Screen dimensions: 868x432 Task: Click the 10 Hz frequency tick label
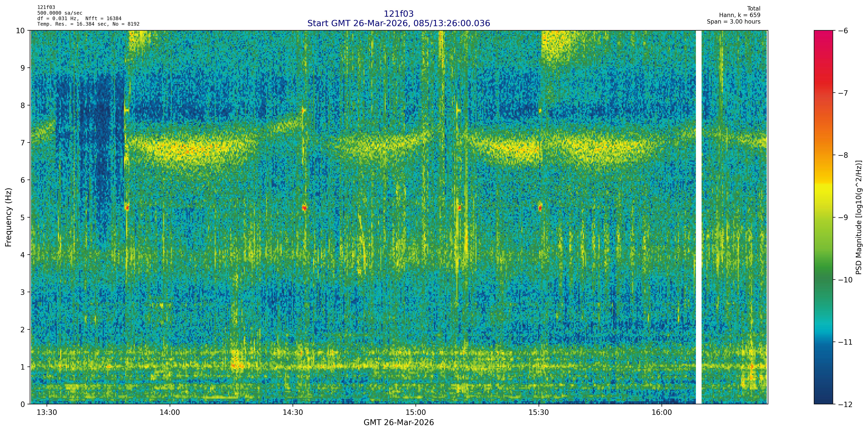pyautogui.click(x=20, y=31)
